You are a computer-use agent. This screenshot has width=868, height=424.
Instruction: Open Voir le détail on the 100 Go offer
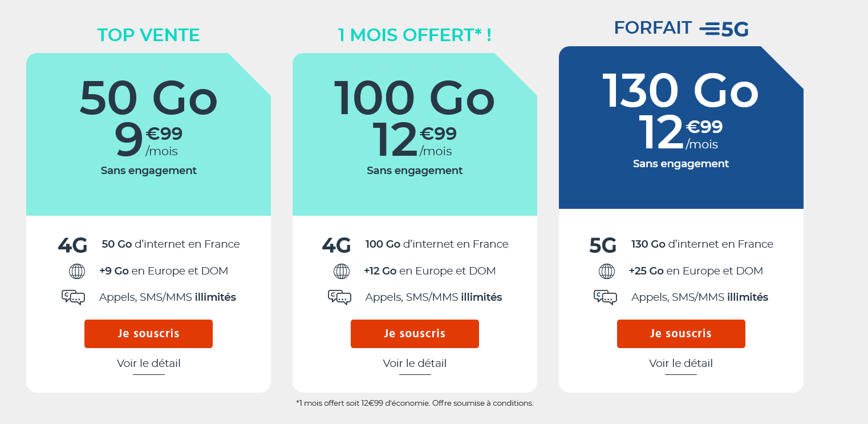point(415,364)
